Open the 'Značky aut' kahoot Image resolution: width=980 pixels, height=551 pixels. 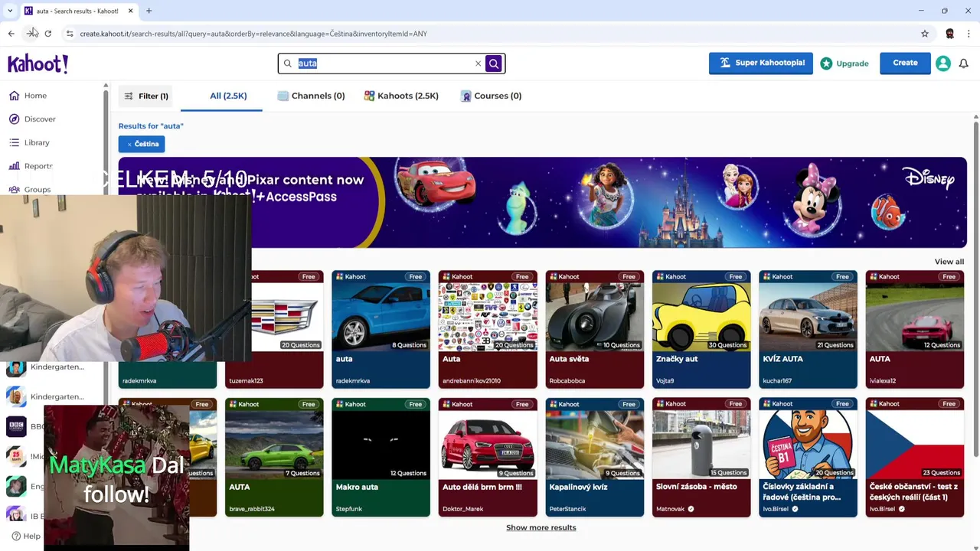tap(701, 329)
